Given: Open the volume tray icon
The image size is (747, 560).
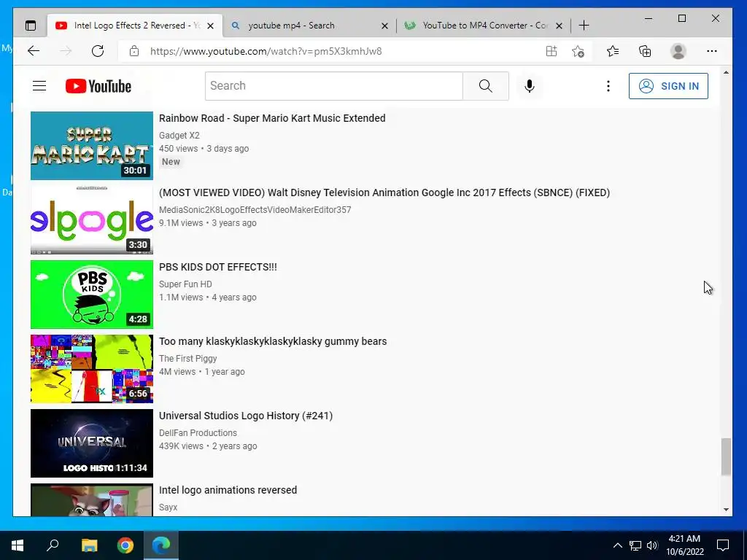Looking at the screenshot, I should 652,545.
